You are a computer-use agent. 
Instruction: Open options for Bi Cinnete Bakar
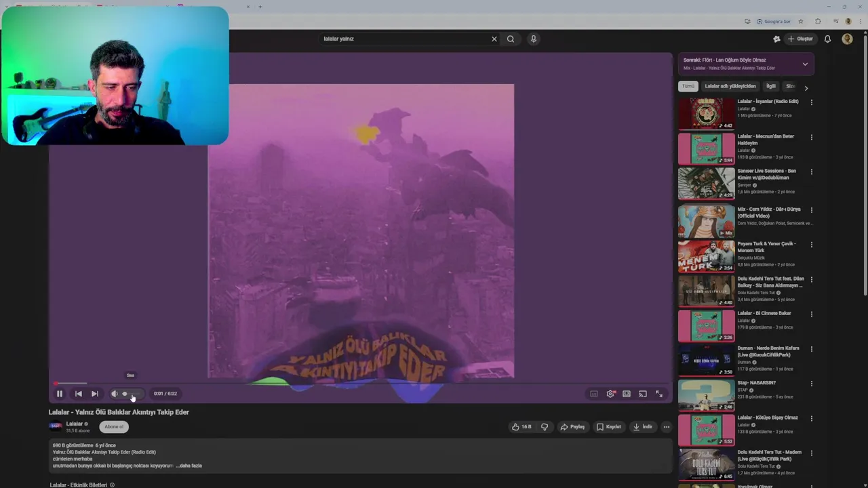pos(811,314)
